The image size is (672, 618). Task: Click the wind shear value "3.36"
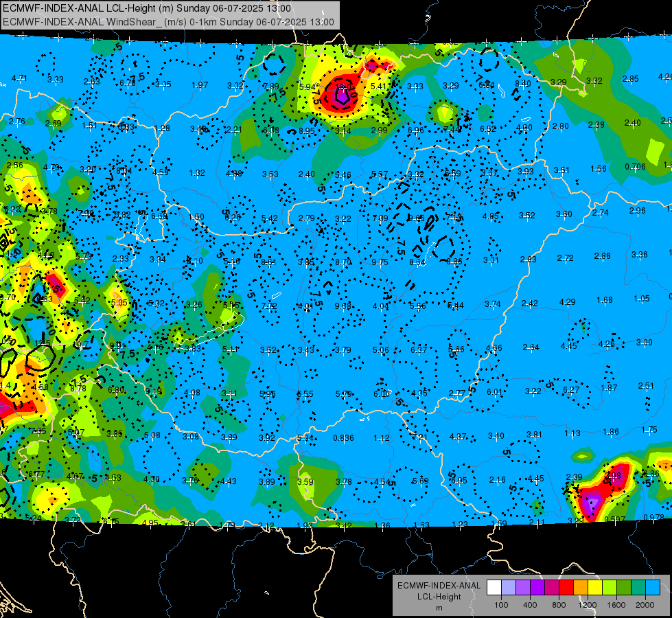point(640,255)
